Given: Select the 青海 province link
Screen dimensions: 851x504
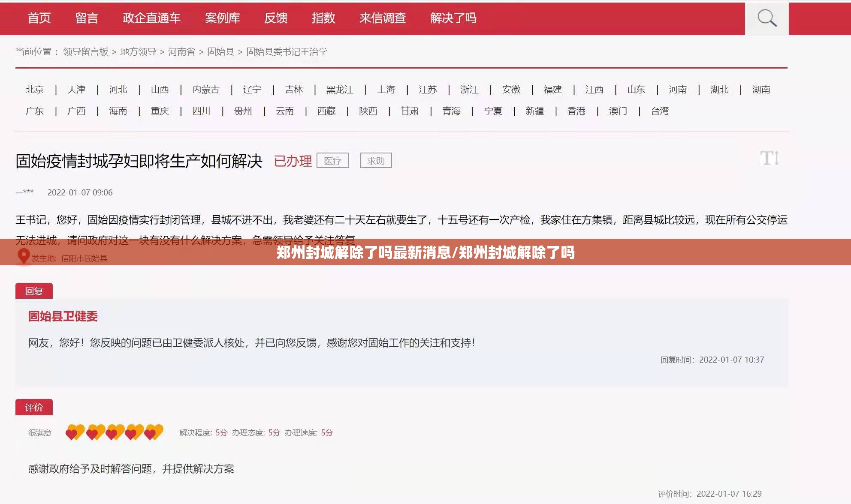Looking at the screenshot, I should 452,111.
